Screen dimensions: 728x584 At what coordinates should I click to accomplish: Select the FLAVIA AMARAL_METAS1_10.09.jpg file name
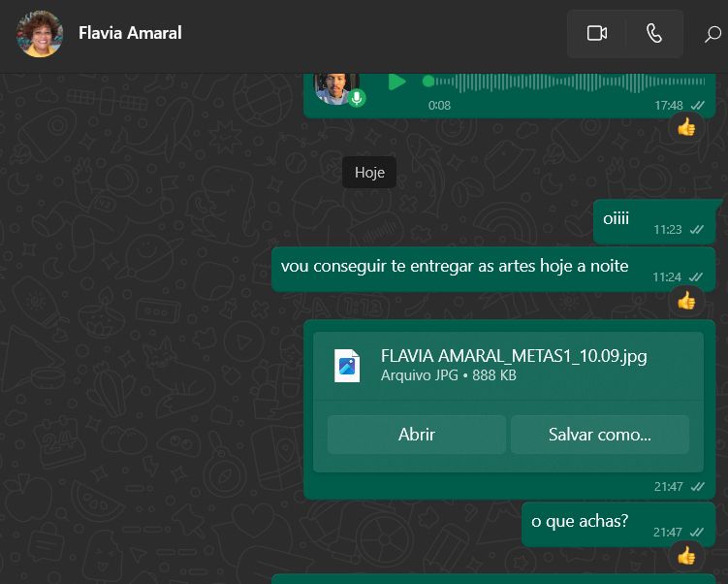514,356
